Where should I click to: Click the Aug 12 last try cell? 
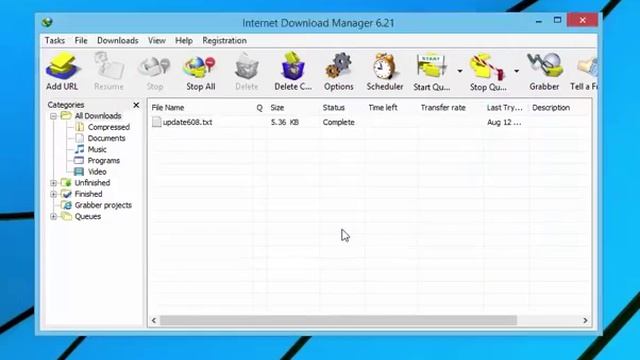click(504, 122)
